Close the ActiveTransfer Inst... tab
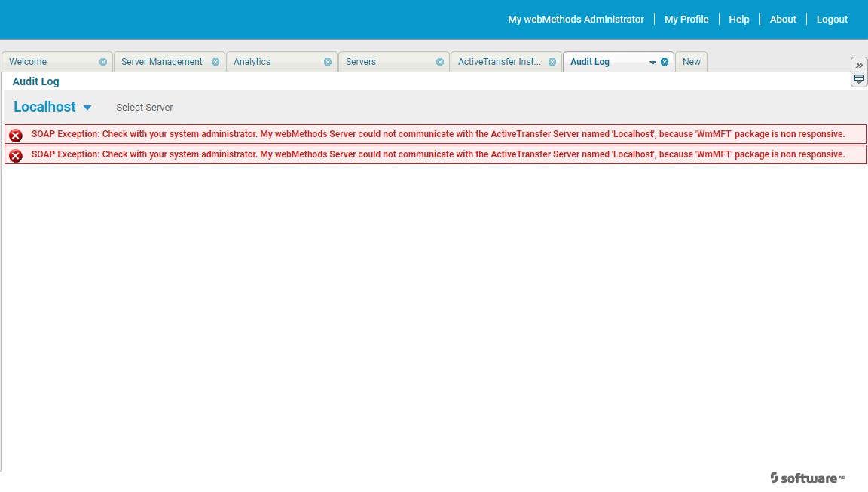The height and width of the screenshot is (492, 868). 552,62
